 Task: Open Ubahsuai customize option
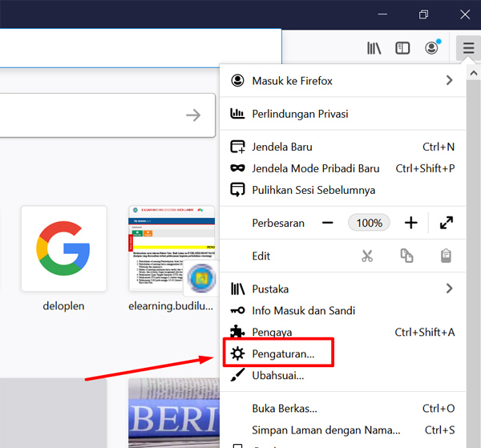(342, 375)
